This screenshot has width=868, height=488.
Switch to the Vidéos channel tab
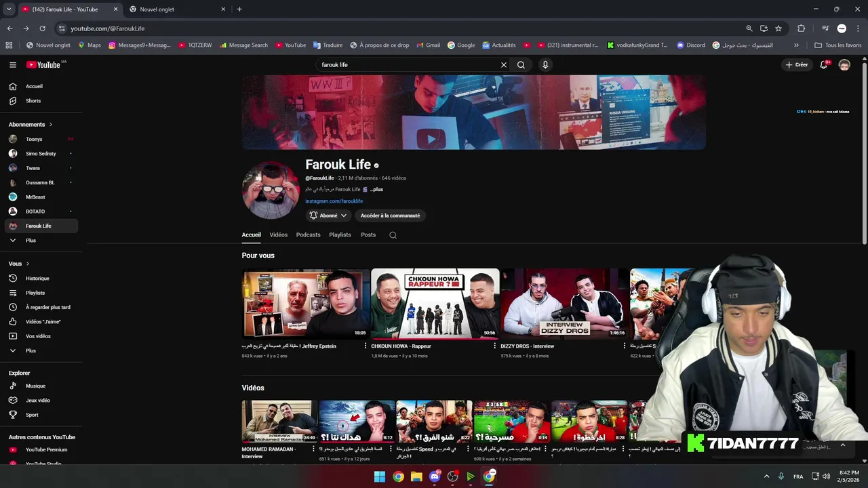(279, 235)
